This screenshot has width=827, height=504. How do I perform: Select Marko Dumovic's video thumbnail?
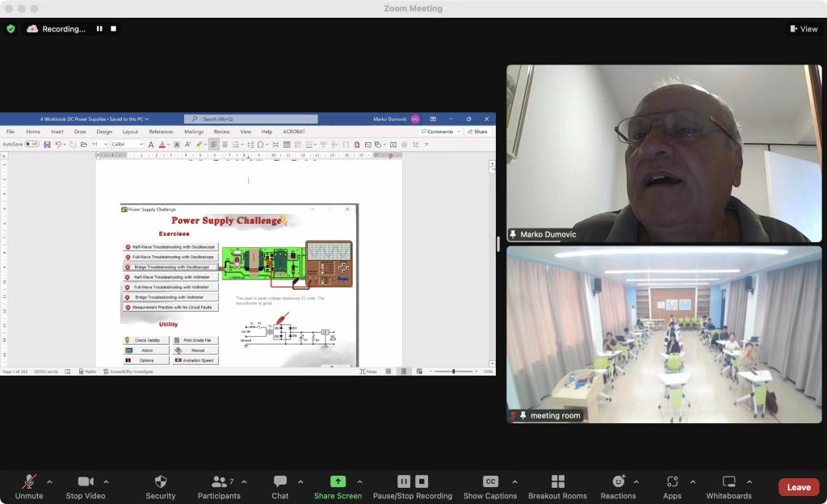663,153
